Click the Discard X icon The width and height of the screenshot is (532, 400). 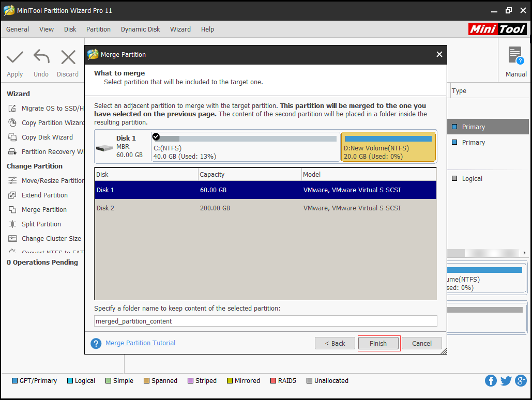point(68,57)
